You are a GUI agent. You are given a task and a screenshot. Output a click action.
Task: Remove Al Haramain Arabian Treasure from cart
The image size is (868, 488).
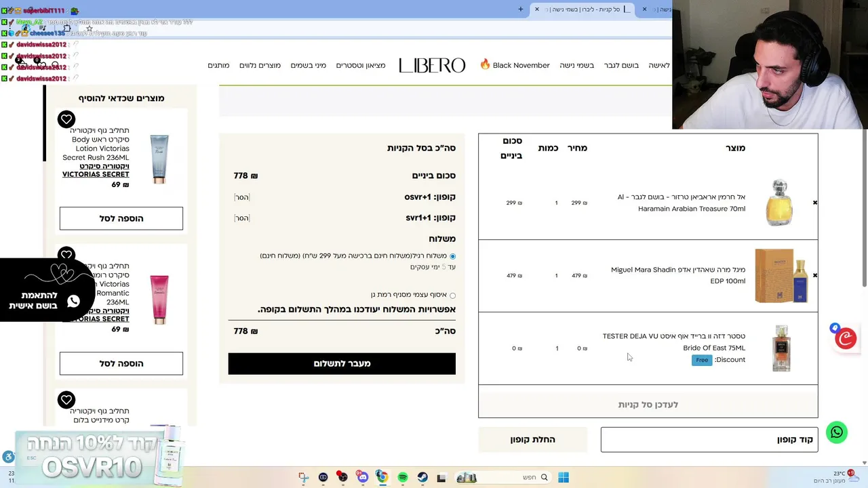click(814, 203)
